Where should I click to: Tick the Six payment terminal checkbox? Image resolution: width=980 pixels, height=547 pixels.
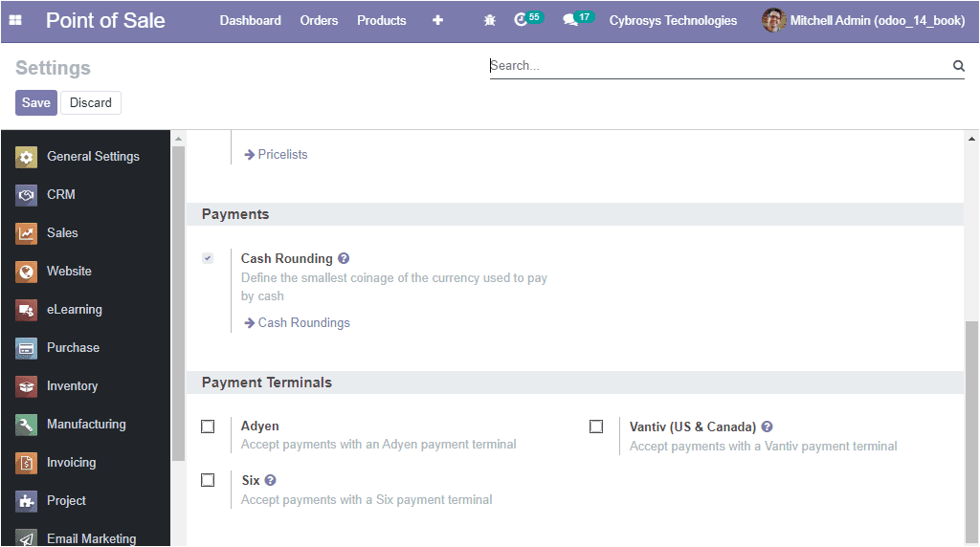(208, 480)
